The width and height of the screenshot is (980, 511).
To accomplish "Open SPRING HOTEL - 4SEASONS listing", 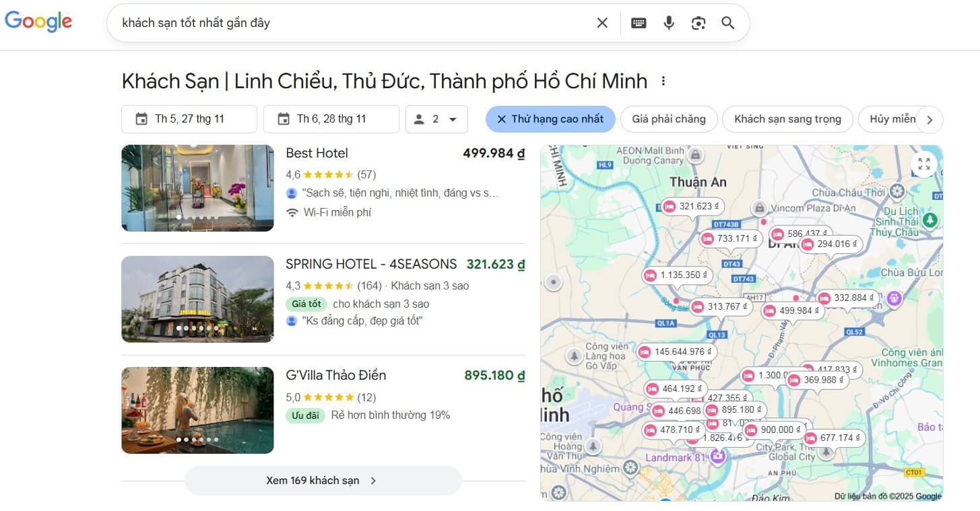I will coord(371,265).
